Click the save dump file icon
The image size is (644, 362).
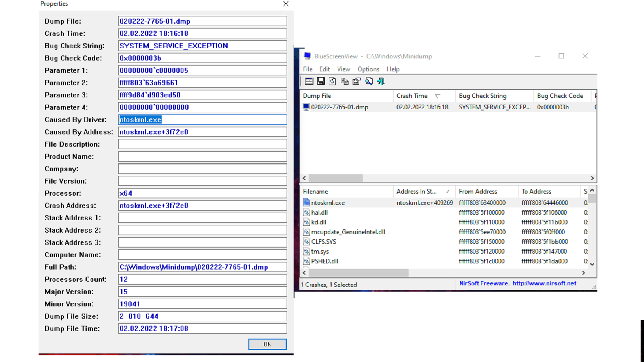click(320, 81)
